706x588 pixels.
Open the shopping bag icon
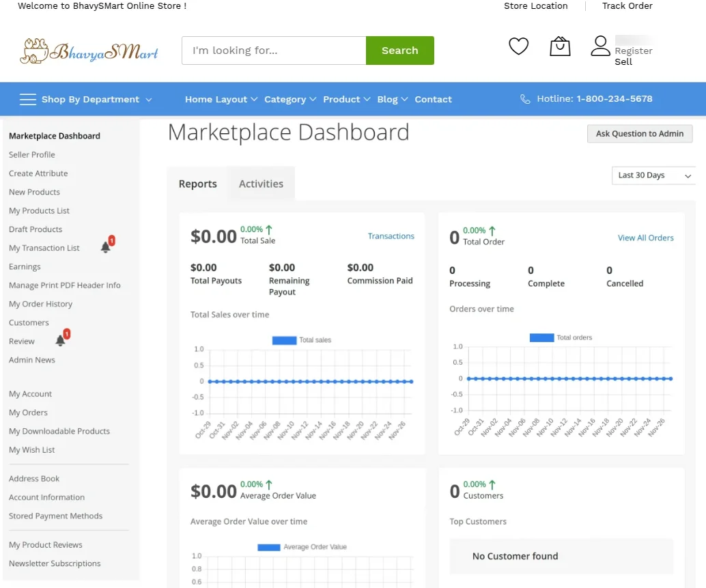(559, 46)
